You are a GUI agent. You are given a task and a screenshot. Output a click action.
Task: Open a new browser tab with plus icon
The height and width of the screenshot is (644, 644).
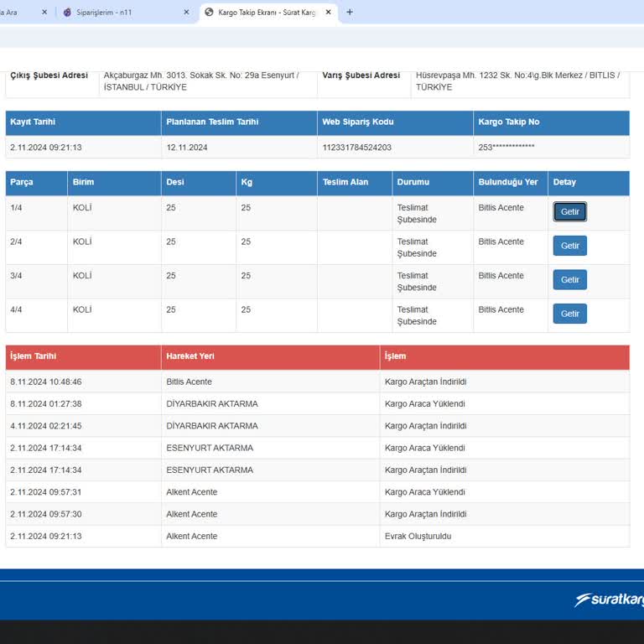tap(350, 13)
